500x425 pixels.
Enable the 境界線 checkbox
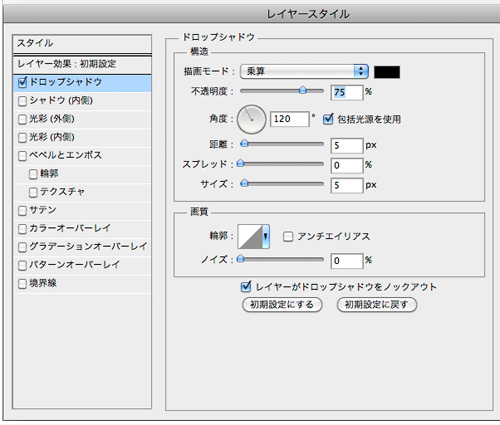click(22, 284)
